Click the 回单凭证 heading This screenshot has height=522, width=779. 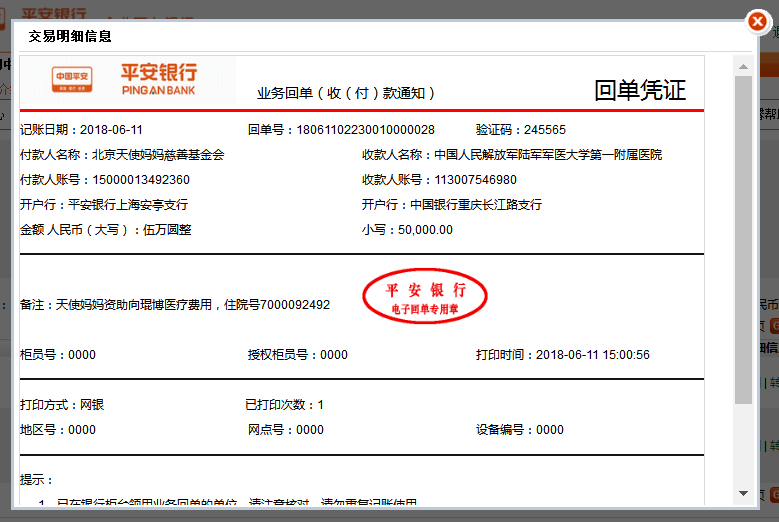tap(640, 90)
